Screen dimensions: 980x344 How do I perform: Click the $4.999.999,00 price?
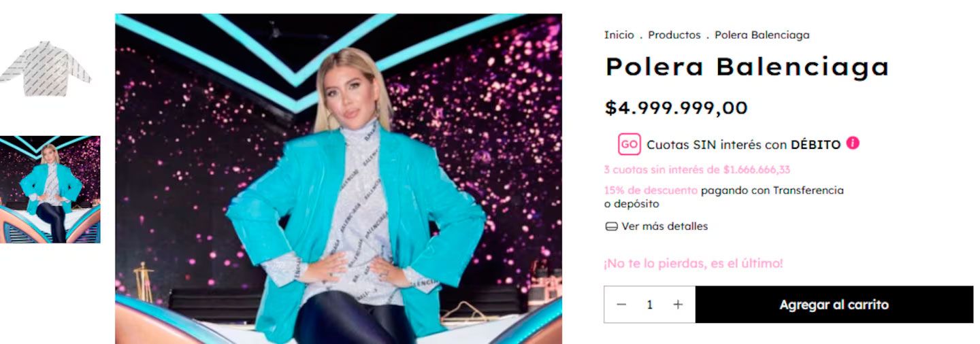click(676, 107)
